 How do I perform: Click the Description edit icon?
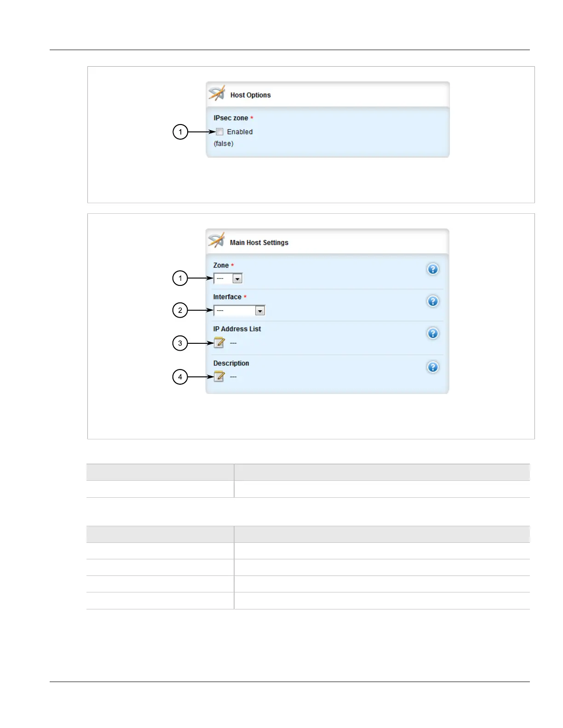pyautogui.click(x=219, y=377)
